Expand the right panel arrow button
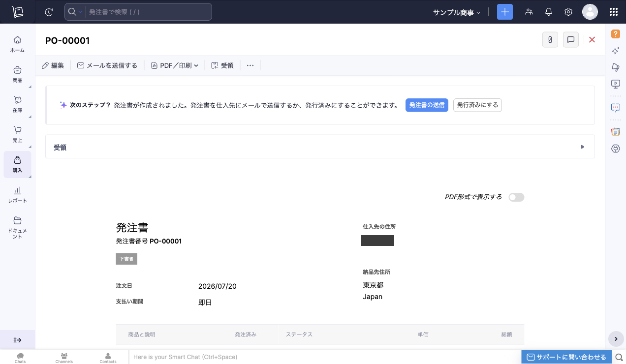 click(616, 339)
